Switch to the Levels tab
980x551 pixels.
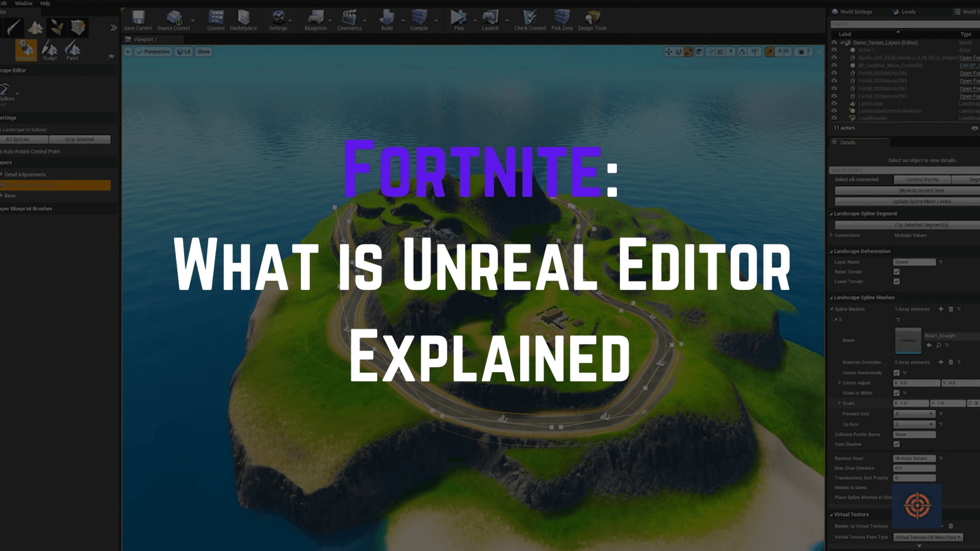(904, 12)
